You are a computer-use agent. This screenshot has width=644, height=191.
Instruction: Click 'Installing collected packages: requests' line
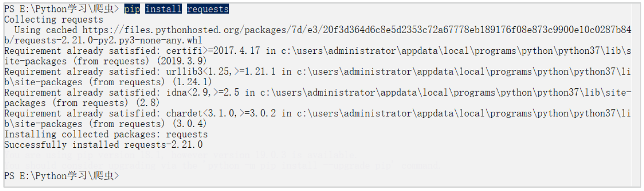tap(106, 134)
